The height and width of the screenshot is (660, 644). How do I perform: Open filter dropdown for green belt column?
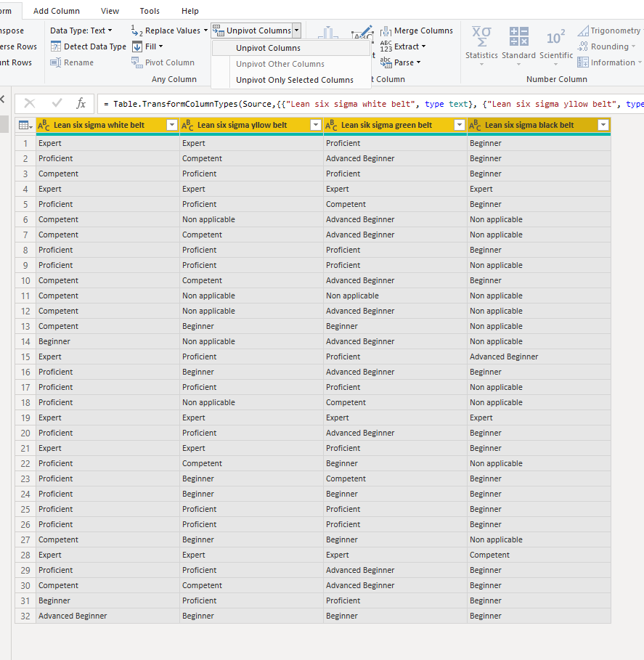(460, 125)
